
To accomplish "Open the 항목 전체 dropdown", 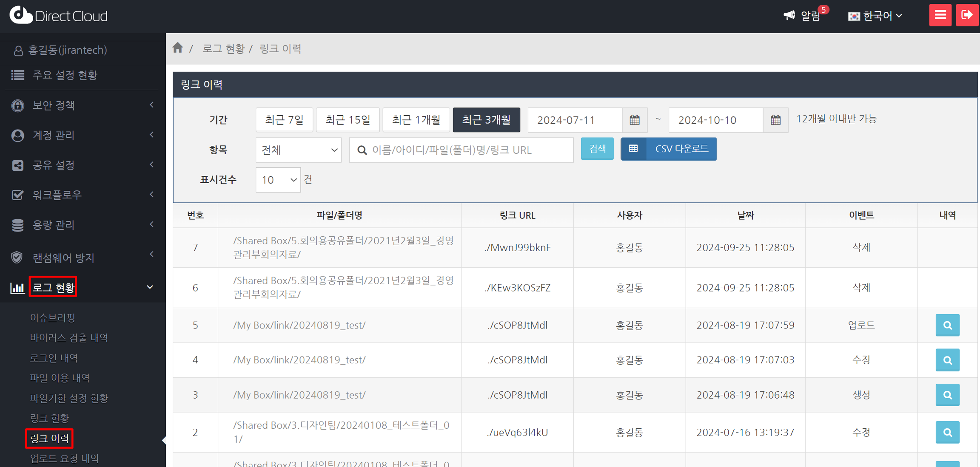I will pos(298,150).
